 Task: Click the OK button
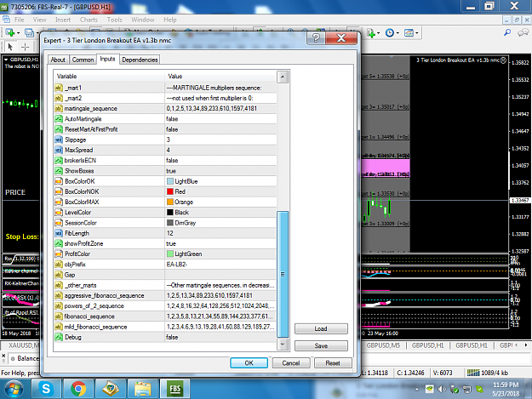tap(249, 362)
